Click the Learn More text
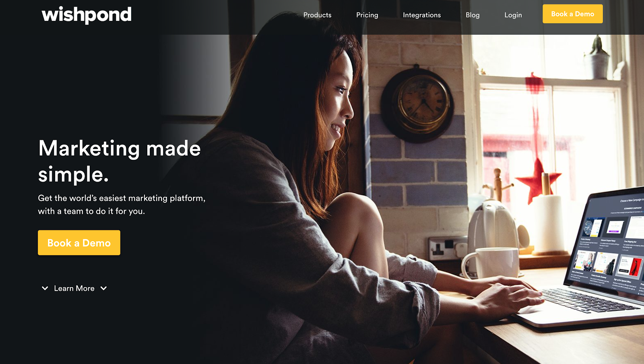644x364 pixels. click(74, 288)
